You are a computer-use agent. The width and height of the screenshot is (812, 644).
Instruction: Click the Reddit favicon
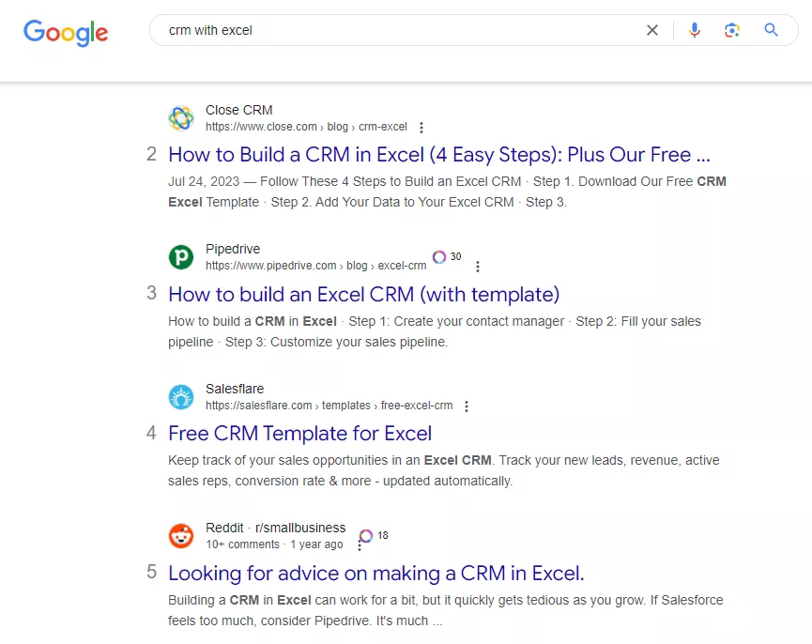[x=181, y=536]
